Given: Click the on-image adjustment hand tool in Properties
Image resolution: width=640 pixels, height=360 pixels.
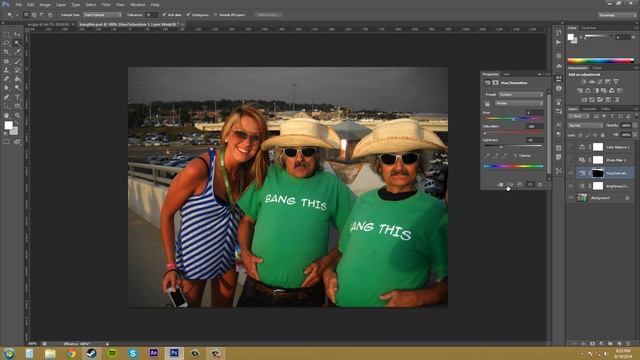Looking at the screenshot, I should (487, 104).
